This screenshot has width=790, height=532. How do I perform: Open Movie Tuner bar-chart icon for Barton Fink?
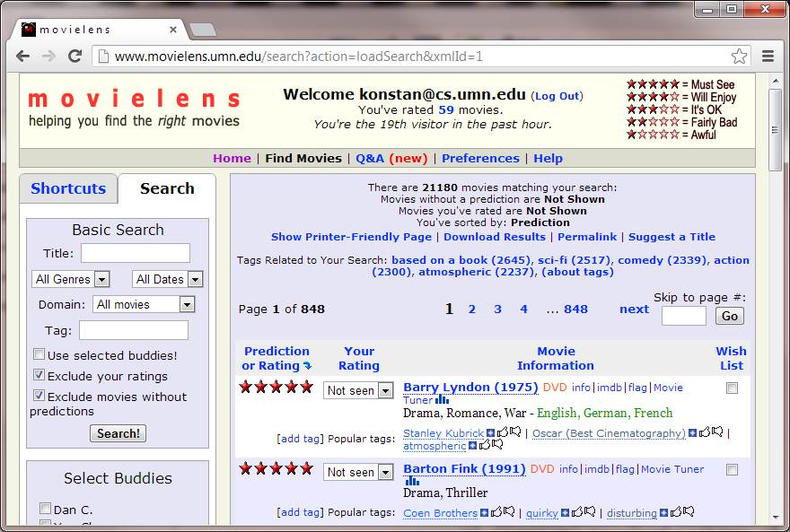[x=412, y=481]
